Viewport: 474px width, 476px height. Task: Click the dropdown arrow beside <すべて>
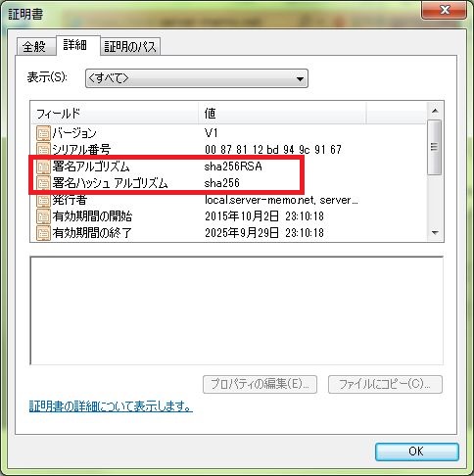click(300, 78)
